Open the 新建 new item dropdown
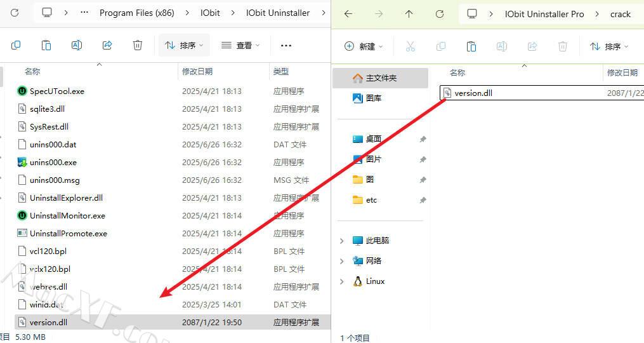This screenshot has width=644, height=343. 363,46
